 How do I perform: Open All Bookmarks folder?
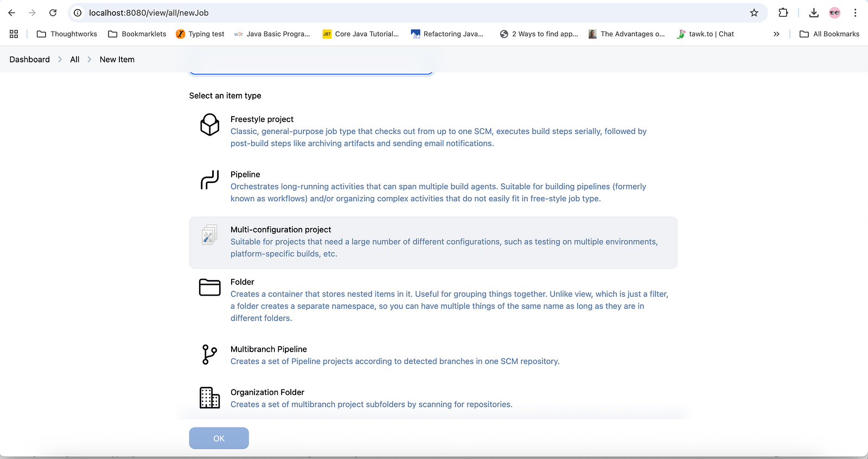829,34
